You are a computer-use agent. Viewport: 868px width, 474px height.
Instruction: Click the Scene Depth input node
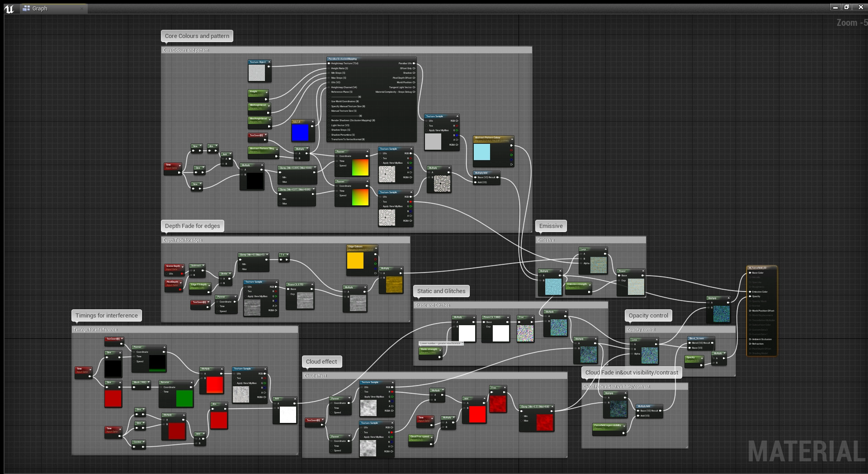(x=173, y=266)
